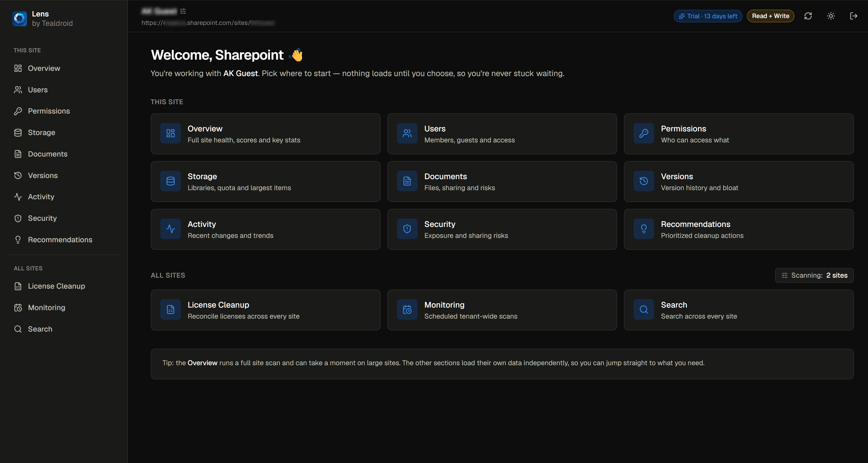This screenshot has width=868, height=463.
Task: Click the Monitoring card calendar-clock icon
Action: coord(407,310)
